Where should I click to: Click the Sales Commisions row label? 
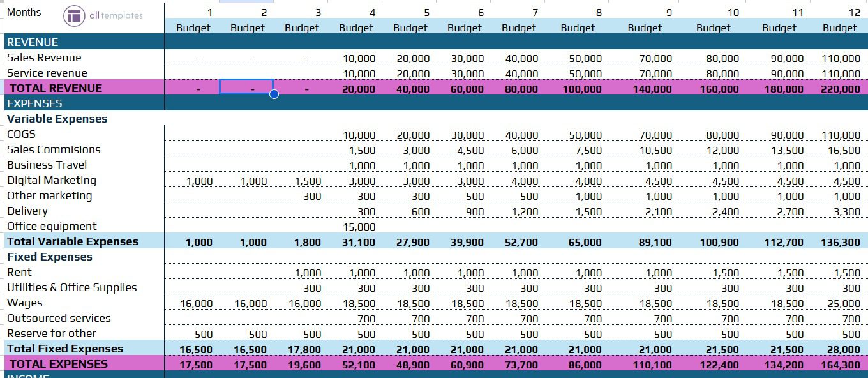click(53, 149)
